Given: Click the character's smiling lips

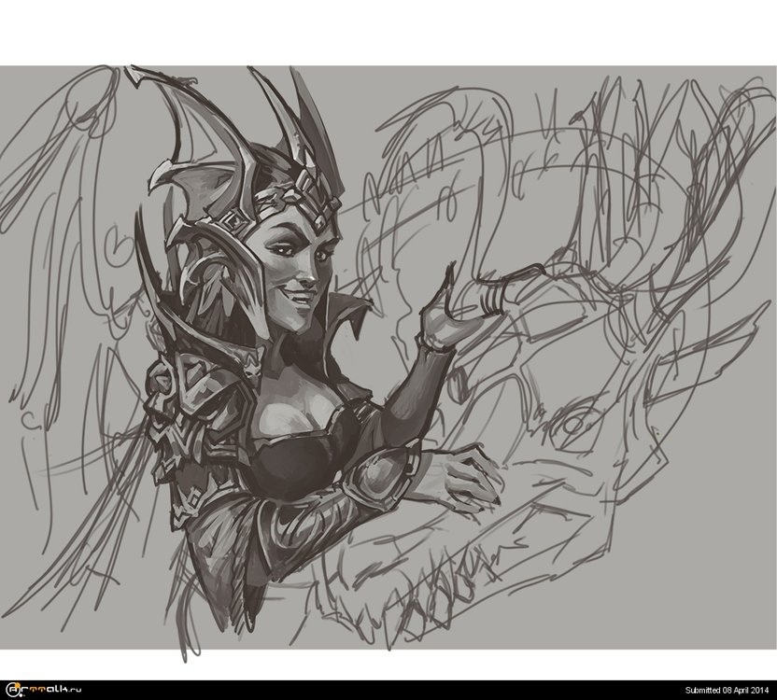Looking at the screenshot, I should [x=302, y=298].
